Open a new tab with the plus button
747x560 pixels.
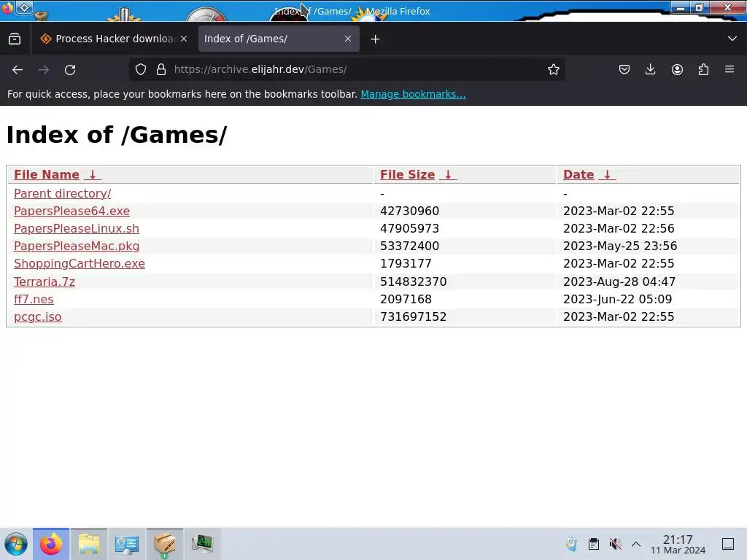click(x=376, y=39)
